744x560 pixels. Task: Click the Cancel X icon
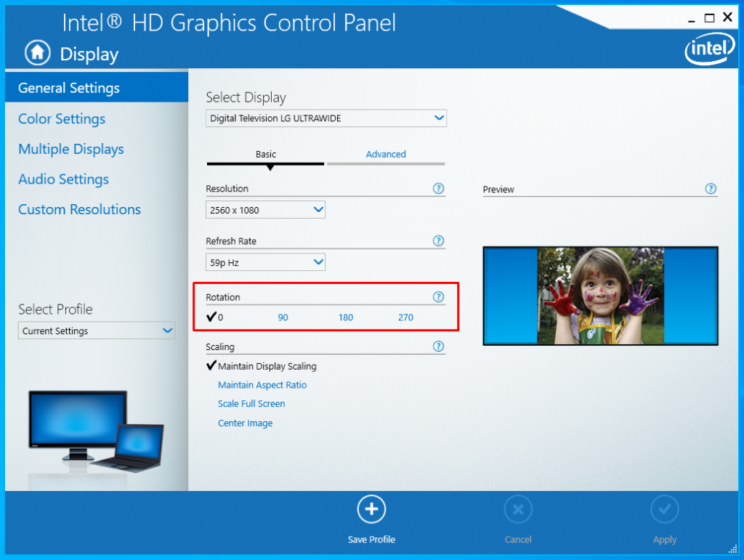coord(518,509)
